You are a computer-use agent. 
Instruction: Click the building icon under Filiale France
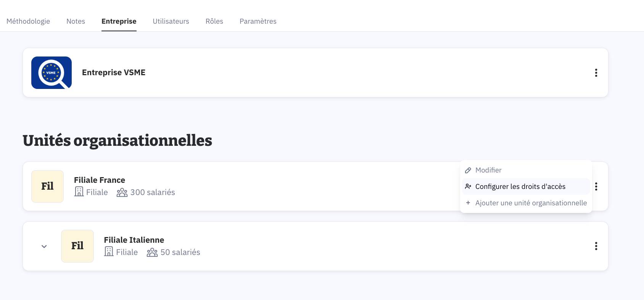[x=79, y=192]
